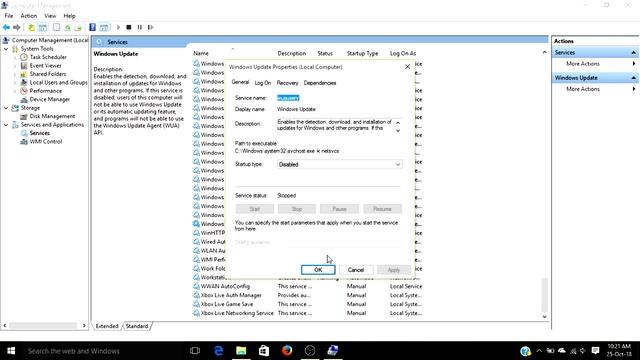Screen dimensions: 640x360
Task: Click the Forward arrow toolbar icon
Action: pyautogui.click(x=17, y=27)
